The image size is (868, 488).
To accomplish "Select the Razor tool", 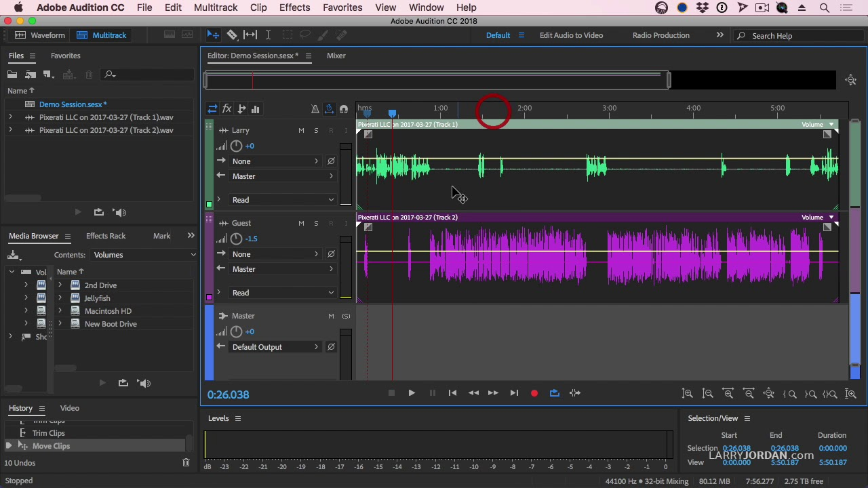I will coord(233,35).
